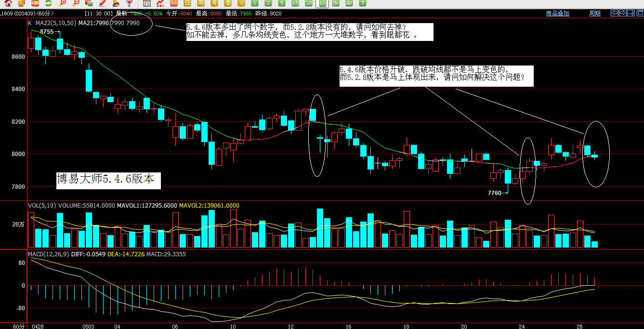Click the green refresh arrows icon
Viewport: 644px width, 329px height.
click(49, 3)
